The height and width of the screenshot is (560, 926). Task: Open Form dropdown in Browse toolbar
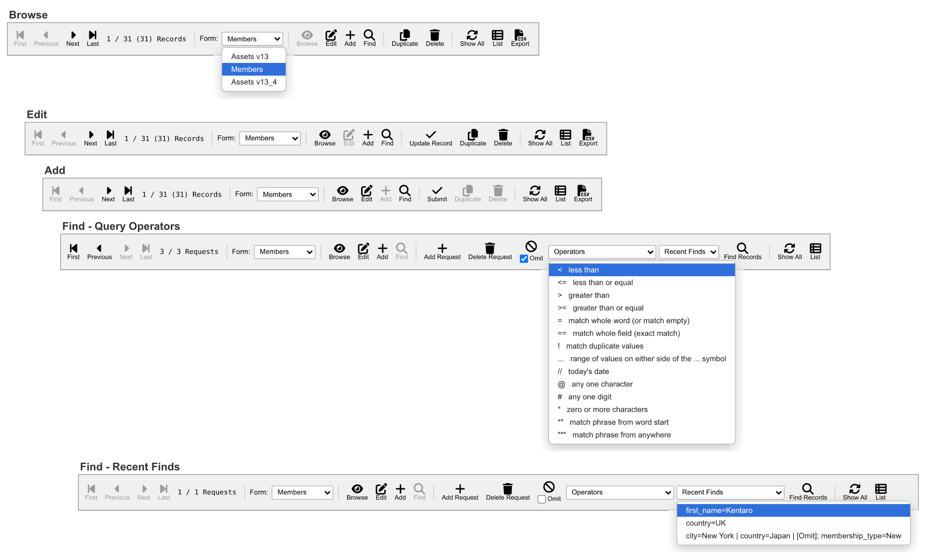(252, 39)
